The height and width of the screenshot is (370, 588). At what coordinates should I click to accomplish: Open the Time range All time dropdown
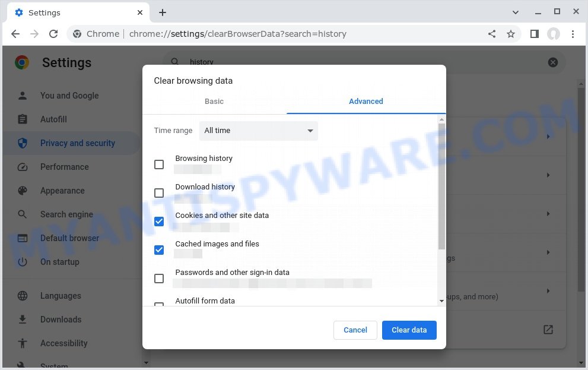click(258, 131)
